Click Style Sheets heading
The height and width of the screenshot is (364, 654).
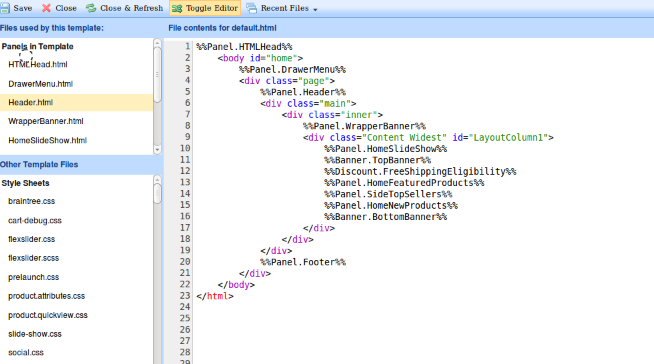[25, 183]
